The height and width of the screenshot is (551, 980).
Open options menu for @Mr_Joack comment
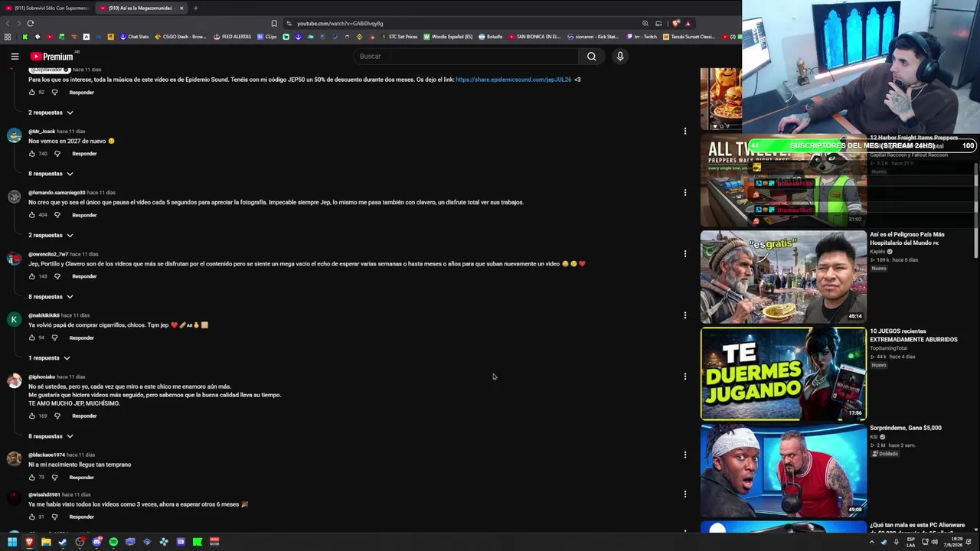pyautogui.click(x=685, y=131)
